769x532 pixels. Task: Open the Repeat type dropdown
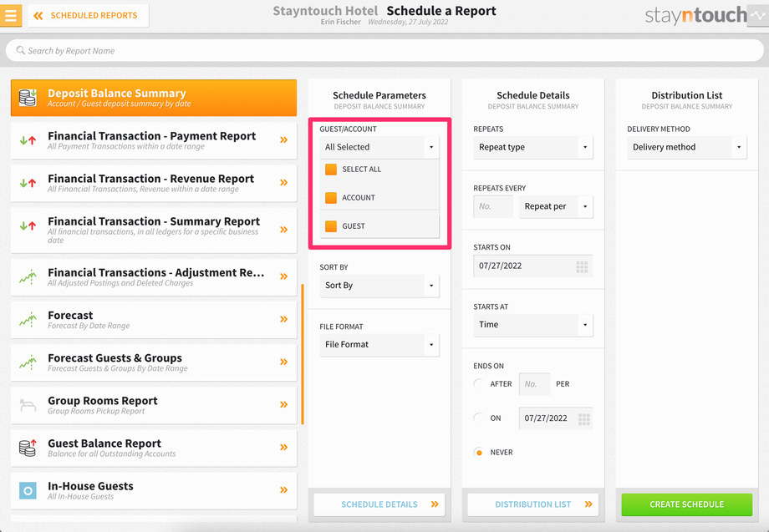pos(533,148)
